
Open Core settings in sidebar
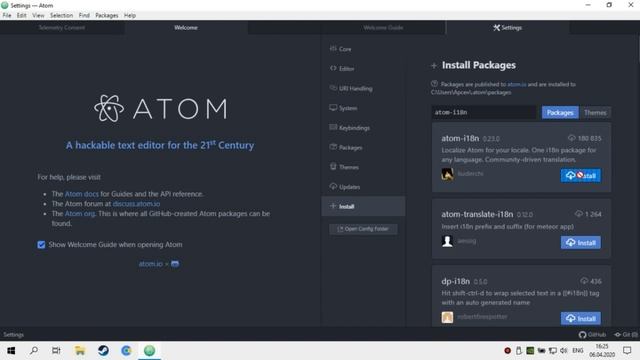364,49
